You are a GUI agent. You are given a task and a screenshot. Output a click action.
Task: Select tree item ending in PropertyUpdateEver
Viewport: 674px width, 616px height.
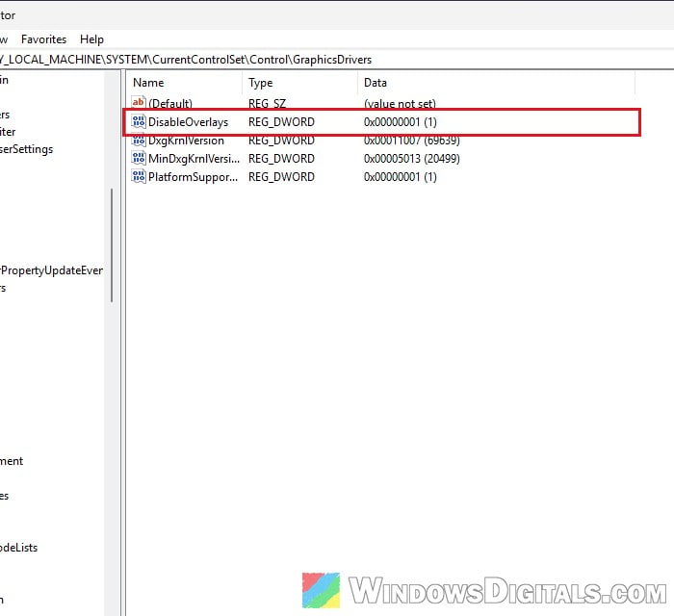52,270
